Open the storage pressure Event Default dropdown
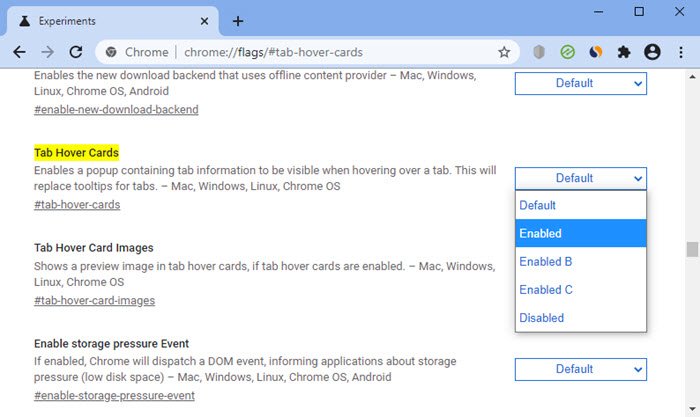700x417 pixels. coord(580,369)
